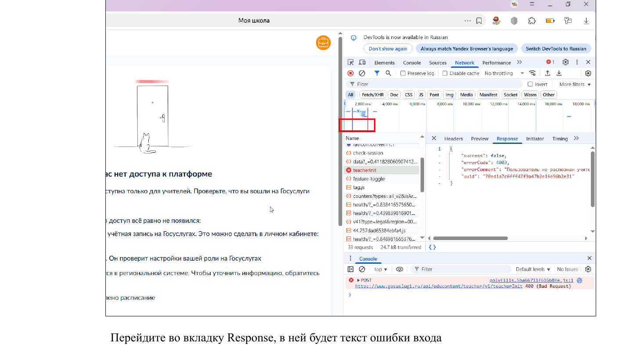644x362 pixels.
Task: Enable Preserve log checkbox
Action: click(x=403, y=73)
